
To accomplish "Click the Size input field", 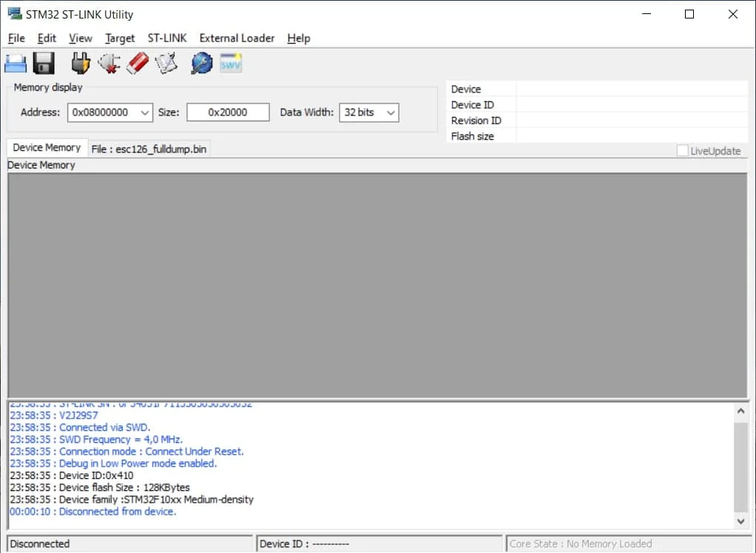I will (x=227, y=112).
